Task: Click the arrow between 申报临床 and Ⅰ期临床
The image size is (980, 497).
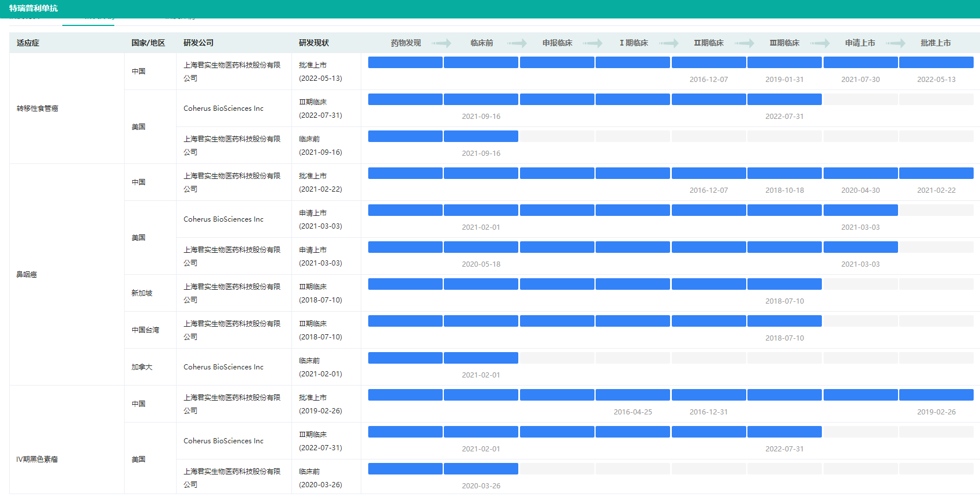Action: click(593, 43)
